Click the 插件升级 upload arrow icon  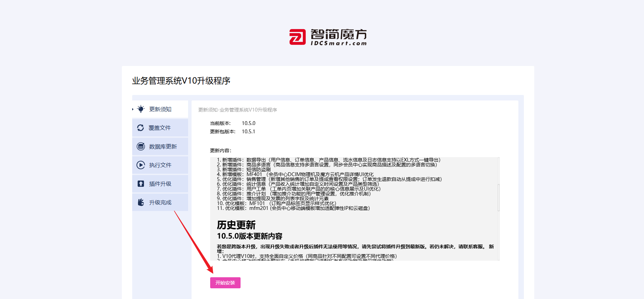[x=141, y=184]
